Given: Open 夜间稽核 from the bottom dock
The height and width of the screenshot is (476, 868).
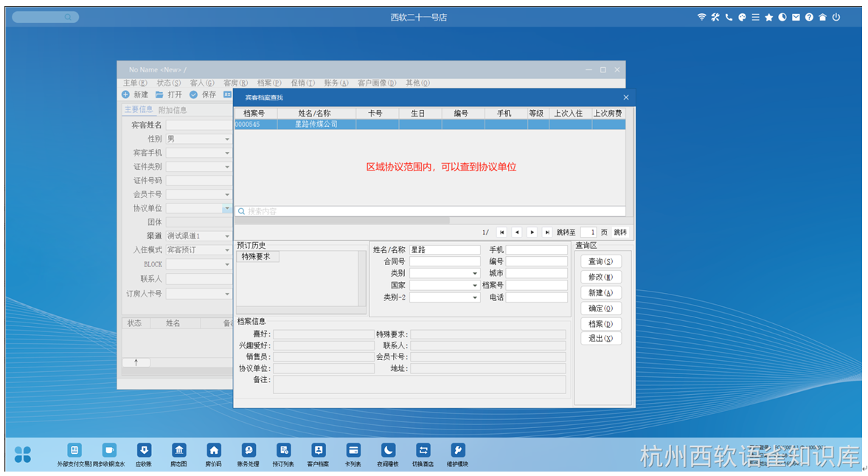Looking at the screenshot, I should [388, 455].
